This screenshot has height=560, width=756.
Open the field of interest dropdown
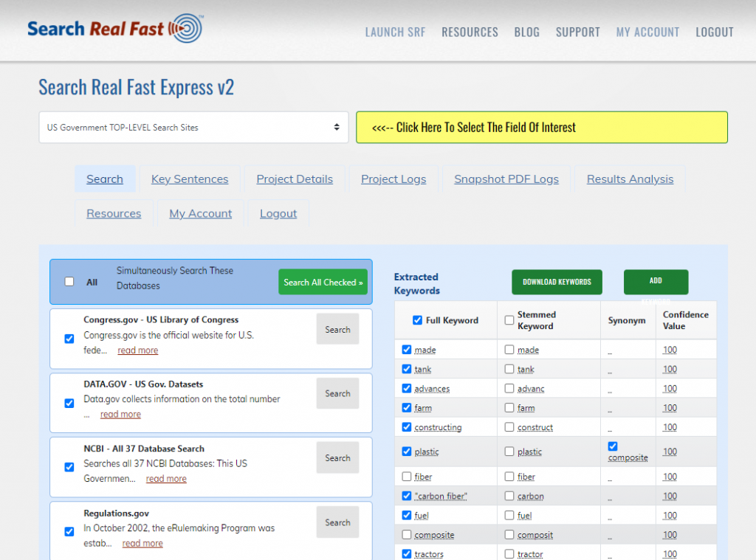[193, 127]
